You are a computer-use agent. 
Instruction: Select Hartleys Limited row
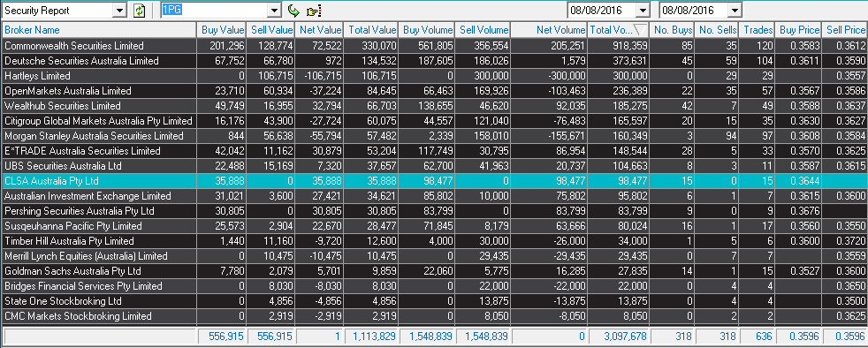tap(434, 76)
